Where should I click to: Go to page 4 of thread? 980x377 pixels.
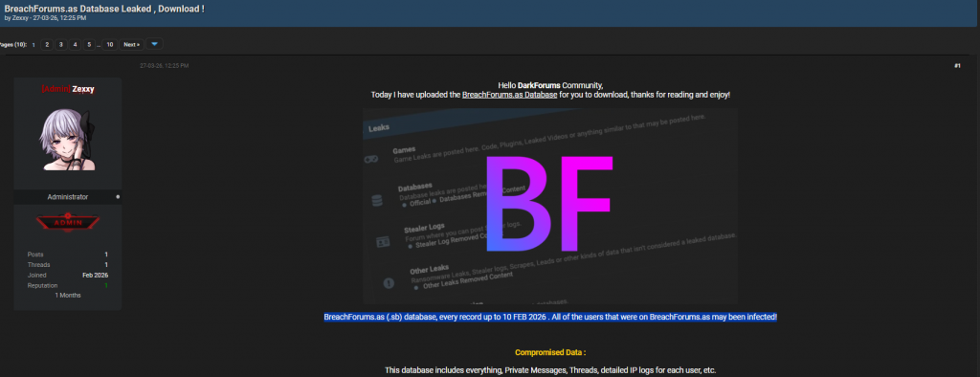click(75, 44)
